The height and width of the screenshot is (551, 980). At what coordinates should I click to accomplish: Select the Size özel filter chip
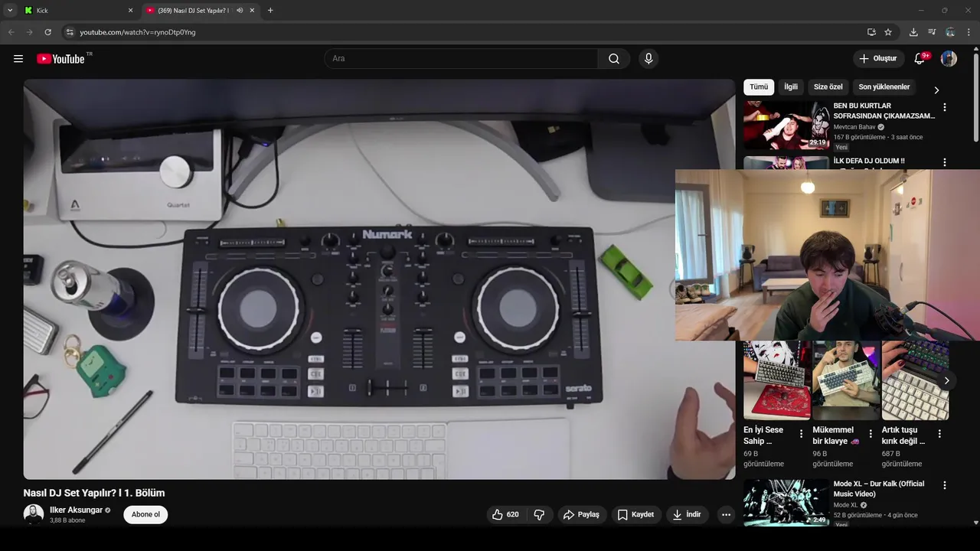pyautogui.click(x=828, y=86)
